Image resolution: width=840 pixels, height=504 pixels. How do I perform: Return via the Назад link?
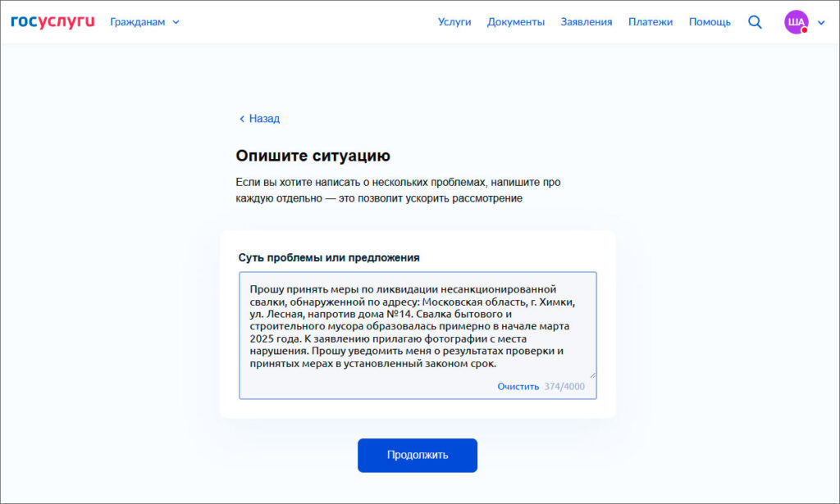(264, 119)
